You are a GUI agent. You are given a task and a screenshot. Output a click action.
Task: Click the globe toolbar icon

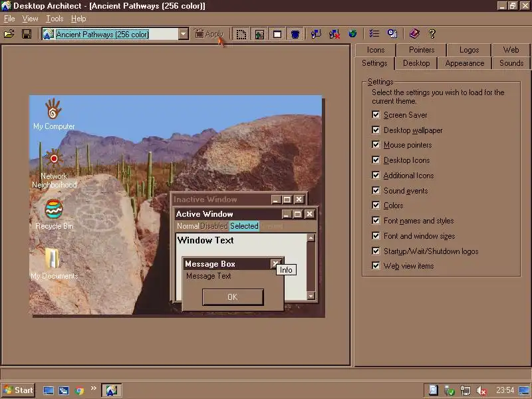click(352, 34)
